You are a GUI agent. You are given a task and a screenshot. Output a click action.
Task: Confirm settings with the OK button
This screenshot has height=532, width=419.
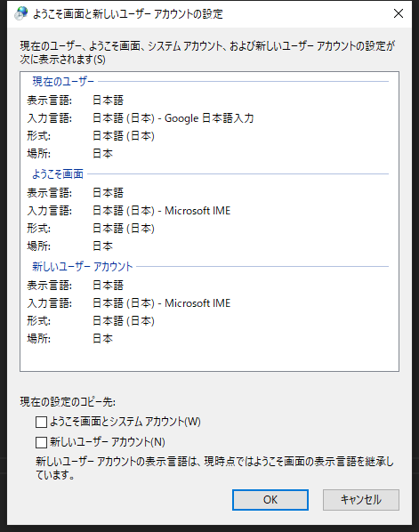pyautogui.click(x=270, y=499)
